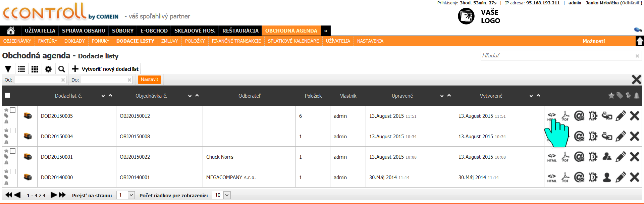Tick checkbox for row DOD20150005
This screenshot has width=644, height=204.
(x=13, y=110)
